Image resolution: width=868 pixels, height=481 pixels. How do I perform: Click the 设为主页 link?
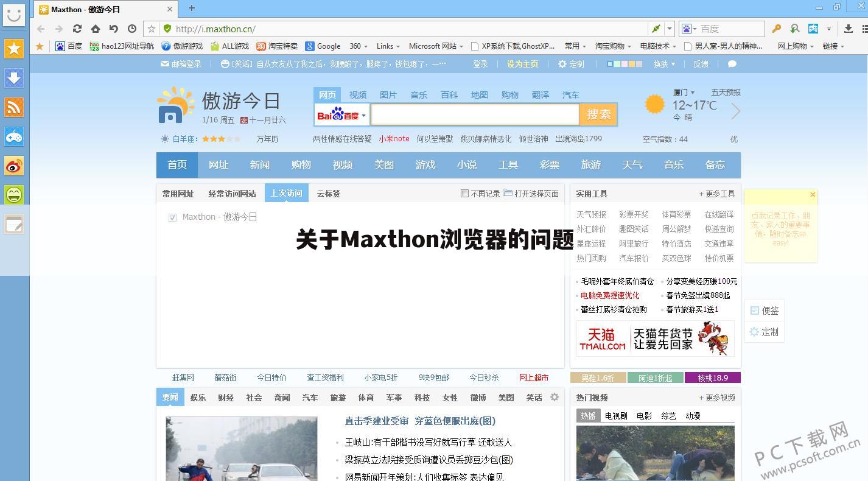tap(523, 64)
